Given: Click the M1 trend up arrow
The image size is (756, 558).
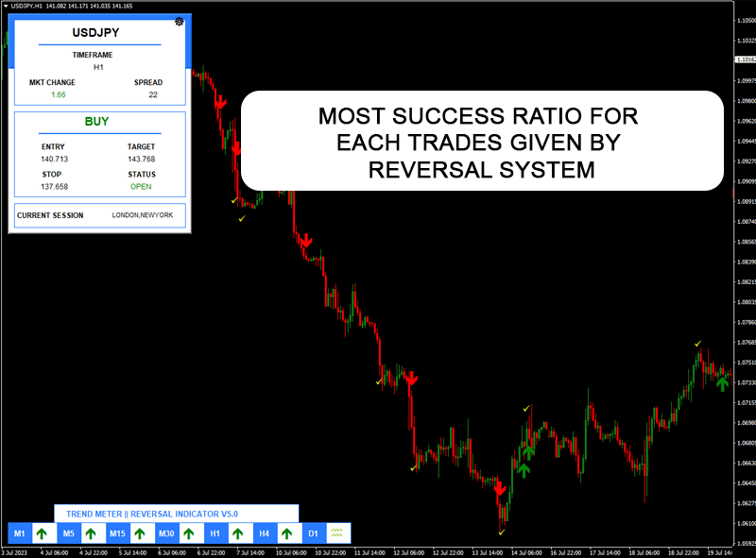Looking at the screenshot, I should tap(43, 533).
